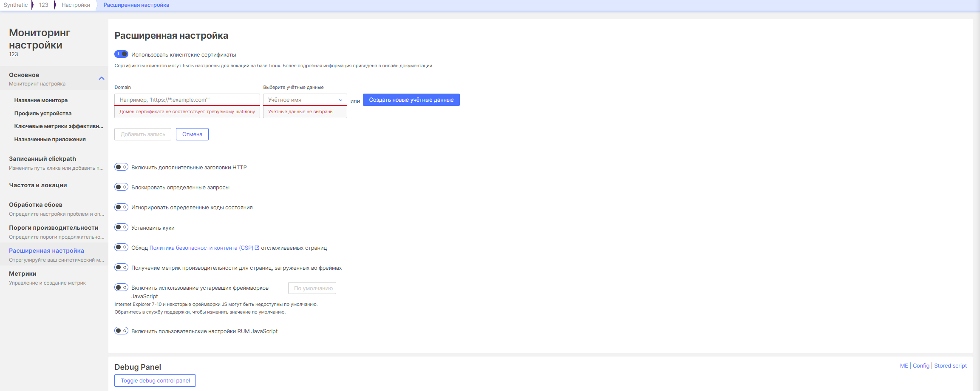Image resolution: width=980 pixels, height=391 pixels.
Task: Open Пороги производительности in sidebar
Action: click(54, 228)
